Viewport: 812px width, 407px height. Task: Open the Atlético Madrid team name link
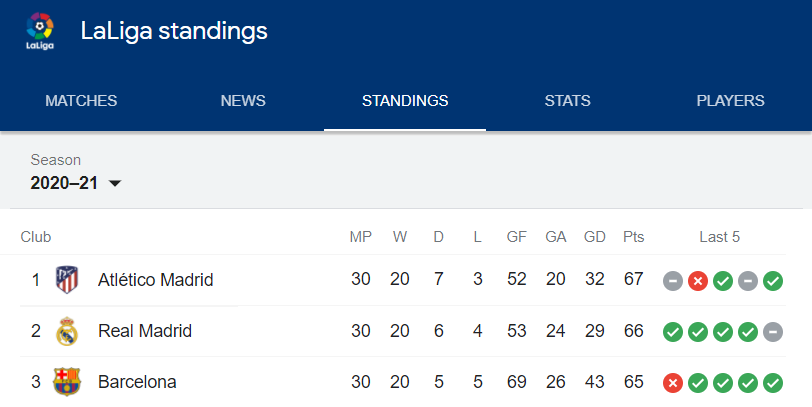pos(155,280)
